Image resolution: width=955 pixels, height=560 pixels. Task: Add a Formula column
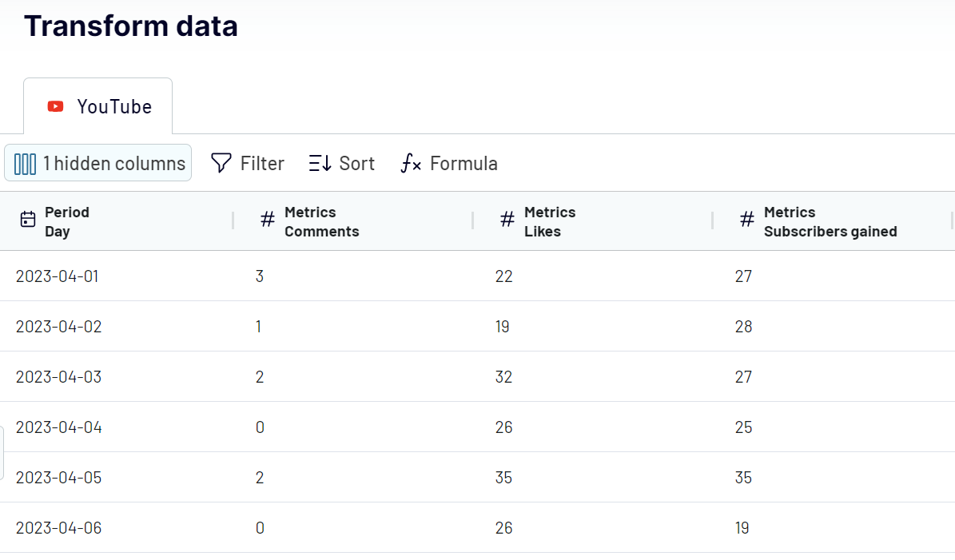[449, 163]
